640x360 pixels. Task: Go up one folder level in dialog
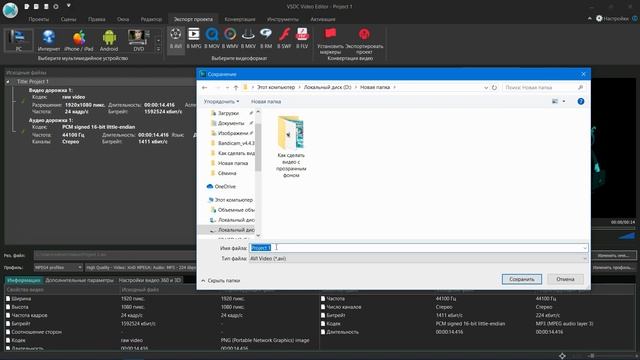click(x=236, y=87)
